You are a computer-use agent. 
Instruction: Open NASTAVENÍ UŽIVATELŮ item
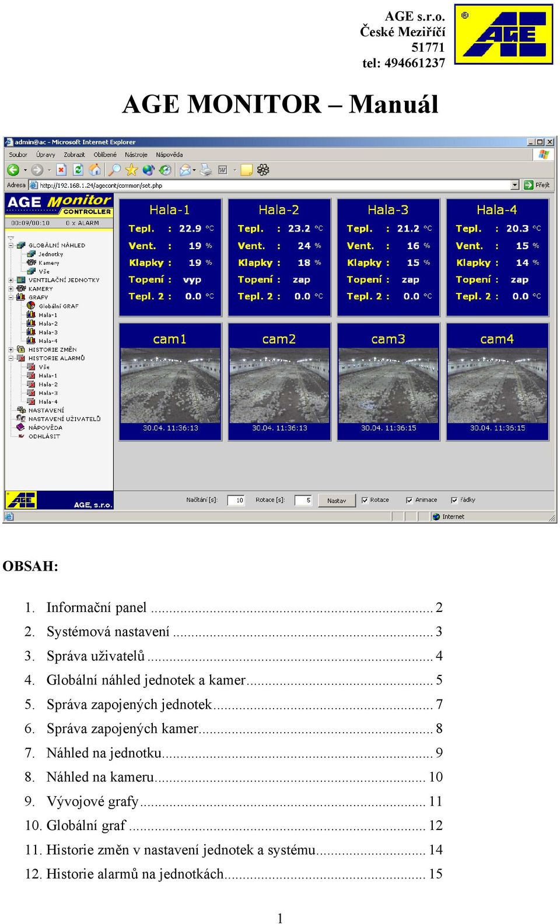click(58, 419)
